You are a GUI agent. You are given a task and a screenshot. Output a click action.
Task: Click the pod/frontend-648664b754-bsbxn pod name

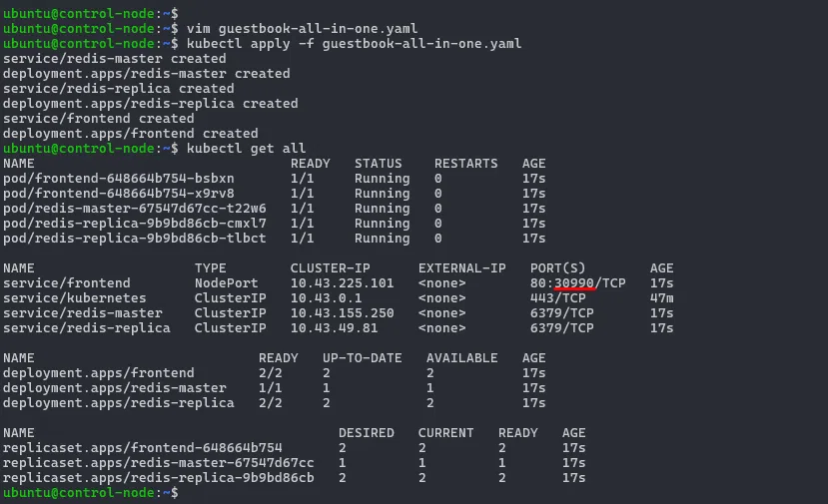click(119, 179)
